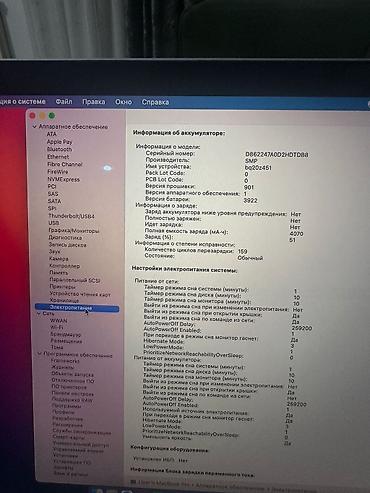Image resolution: width=370 pixels, height=493 pixels.
Task: Select Размещения under Сеть
Action: [66, 341]
